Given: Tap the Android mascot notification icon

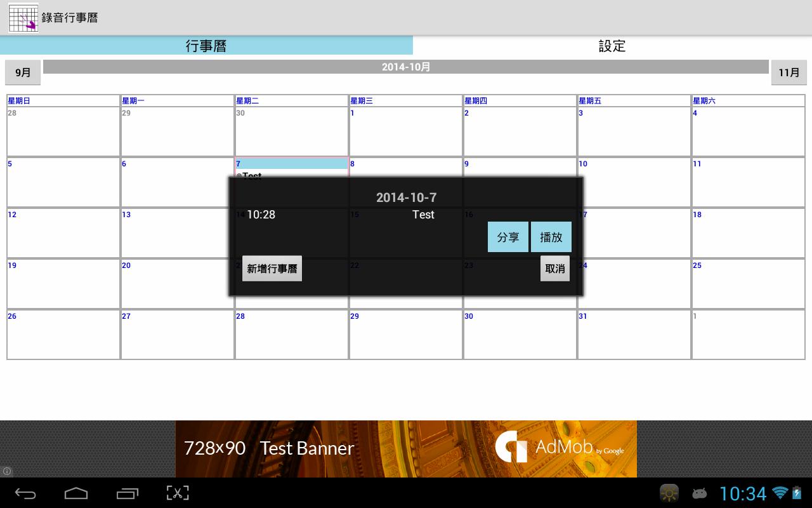Looking at the screenshot, I should [x=700, y=493].
